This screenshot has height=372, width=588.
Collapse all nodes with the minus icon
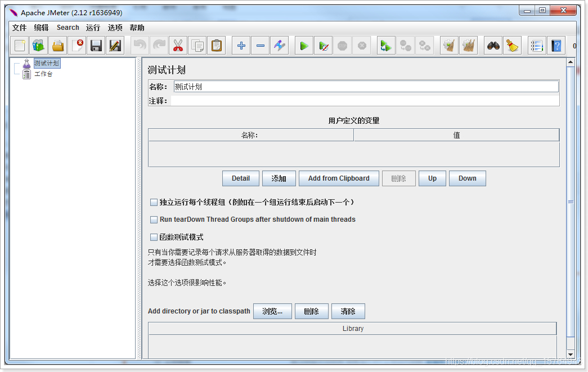261,46
